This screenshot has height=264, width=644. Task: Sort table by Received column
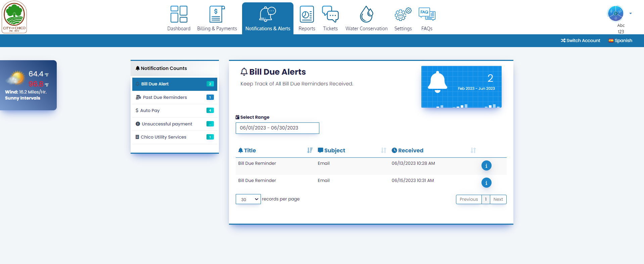pyautogui.click(x=473, y=150)
